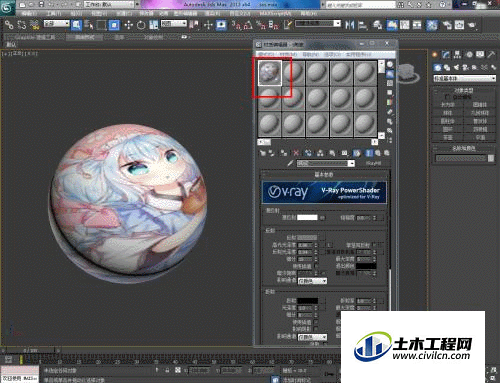This screenshot has height=383, width=500.
Task: Select the Select and Link tool
Action: 9,25
